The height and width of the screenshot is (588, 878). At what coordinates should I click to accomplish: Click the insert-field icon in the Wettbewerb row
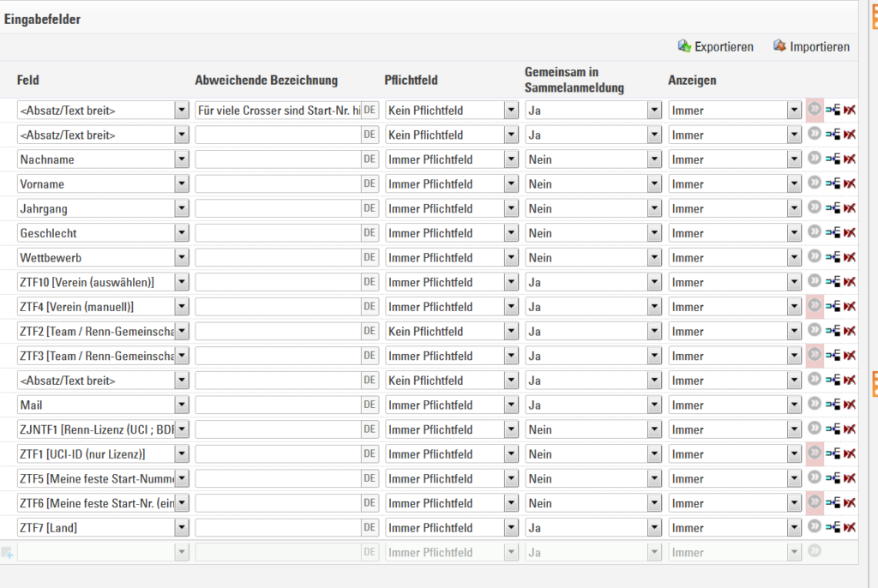point(833,258)
